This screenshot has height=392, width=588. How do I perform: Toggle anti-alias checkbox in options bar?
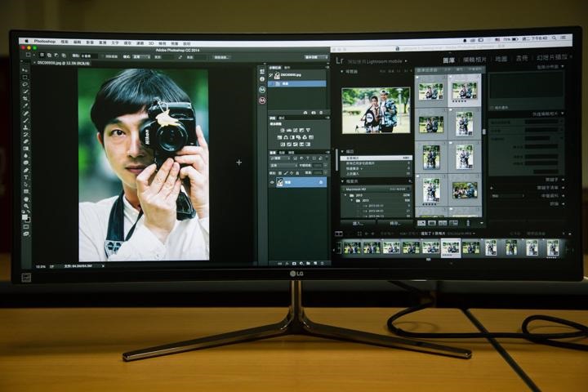pyautogui.click(x=103, y=56)
